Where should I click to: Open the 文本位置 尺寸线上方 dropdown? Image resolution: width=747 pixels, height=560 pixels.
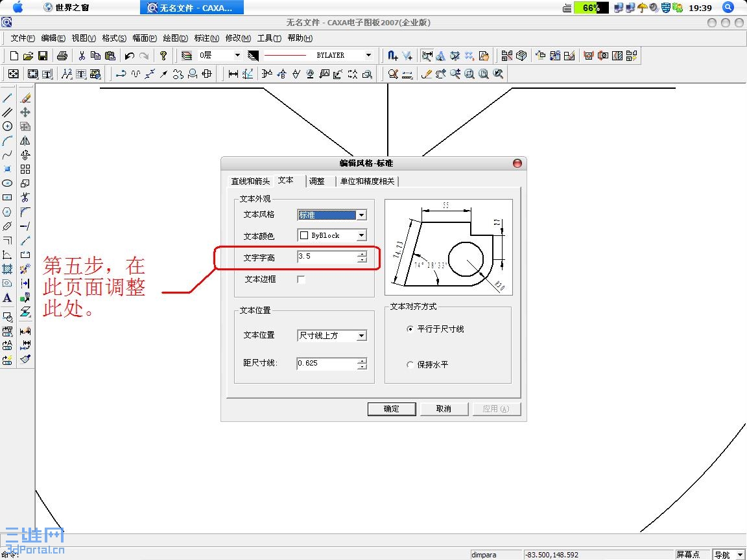(x=362, y=336)
